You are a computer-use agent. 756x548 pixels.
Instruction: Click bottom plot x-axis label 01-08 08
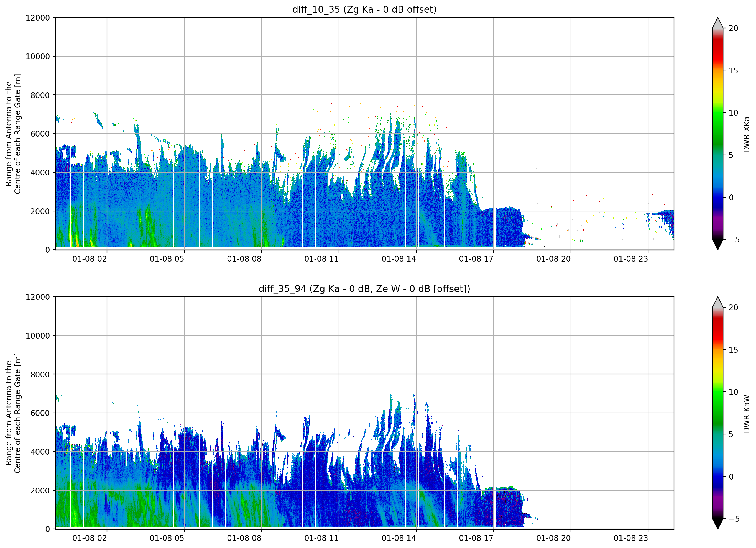click(244, 538)
